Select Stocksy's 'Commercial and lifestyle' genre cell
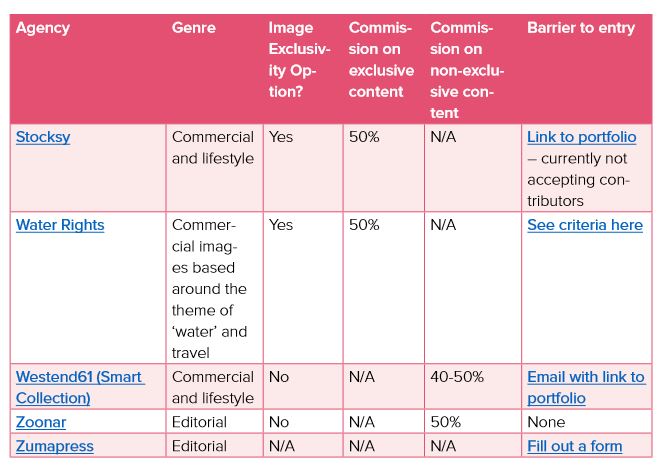 tap(212, 147)
